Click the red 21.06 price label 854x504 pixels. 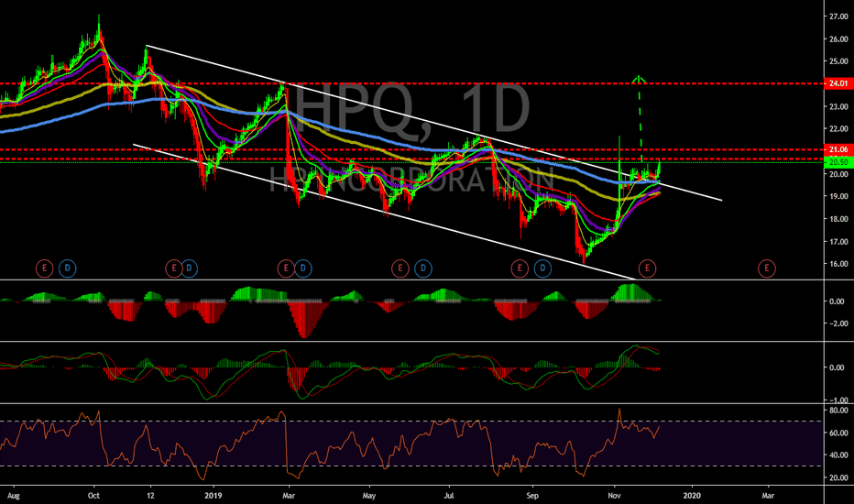tap(838, 149)
